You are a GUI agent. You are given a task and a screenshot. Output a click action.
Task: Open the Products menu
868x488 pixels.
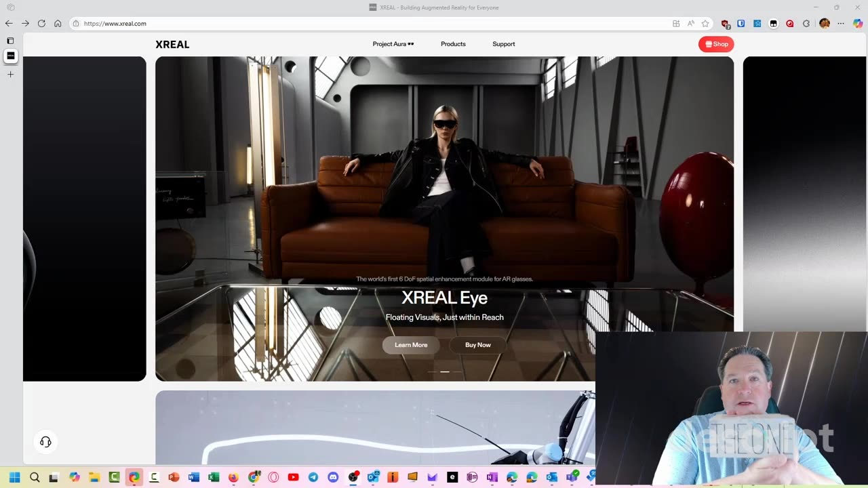click(453, 44)
